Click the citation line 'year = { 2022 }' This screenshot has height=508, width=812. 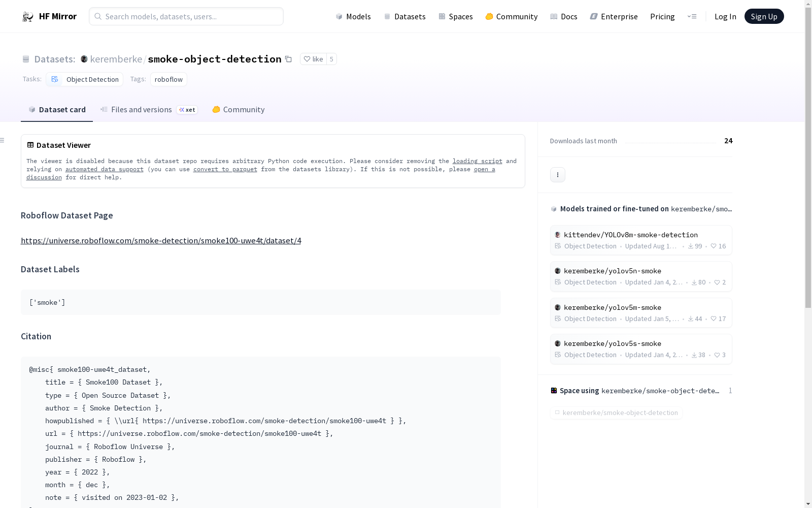tap(78, 472)
